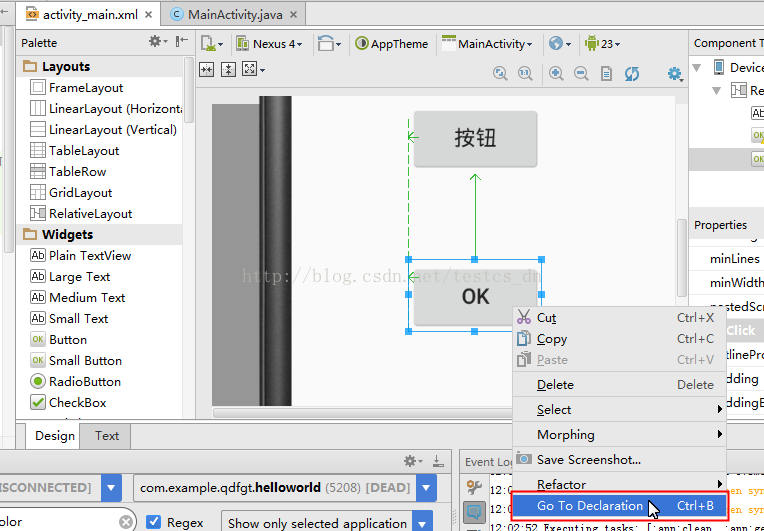Choose Cut from context menu
Image resolution: width=764 pixels, height=531 pixels.
click(x=620, y=318)
